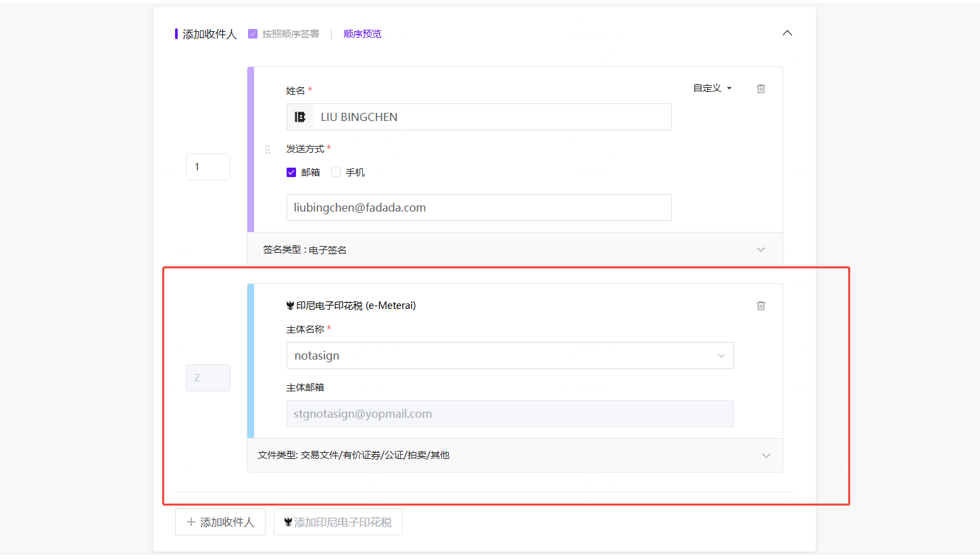Expand the 签名类型 电子签名 row
Image resolution: width=980 pixels, height=559 pixels.
click(x=515, y=249)
